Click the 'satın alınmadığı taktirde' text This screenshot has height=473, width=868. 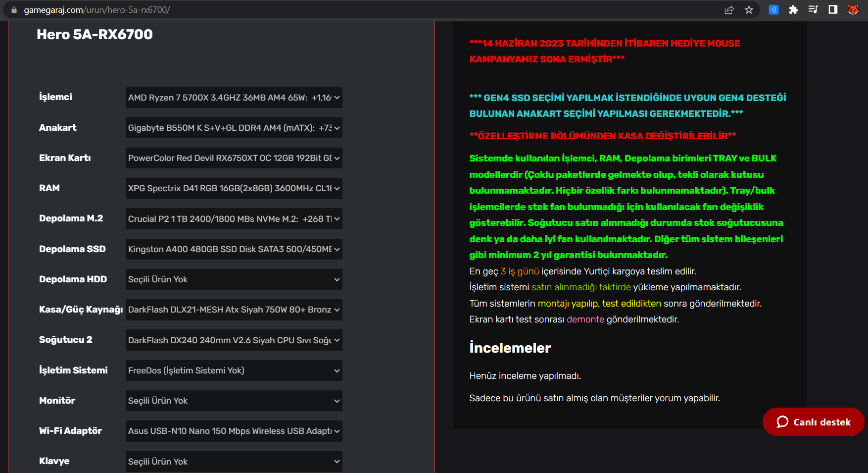coord(581,287)
